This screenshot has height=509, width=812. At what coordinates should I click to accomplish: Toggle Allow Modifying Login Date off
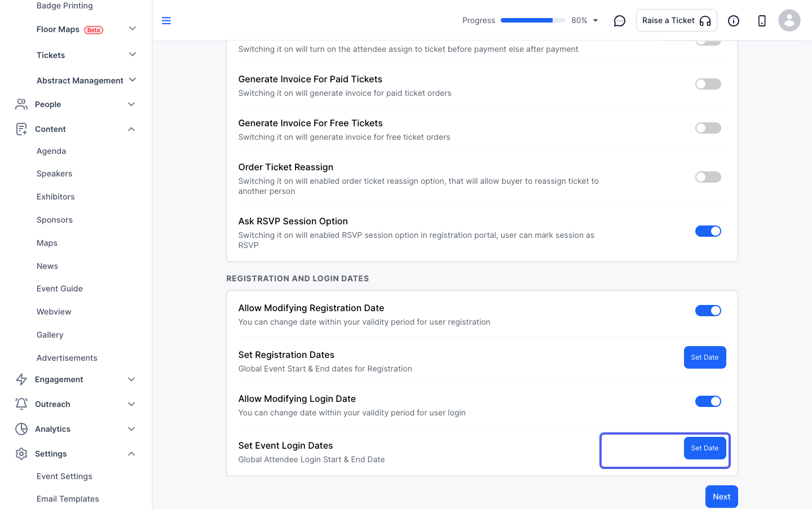(x=708, y=401)
